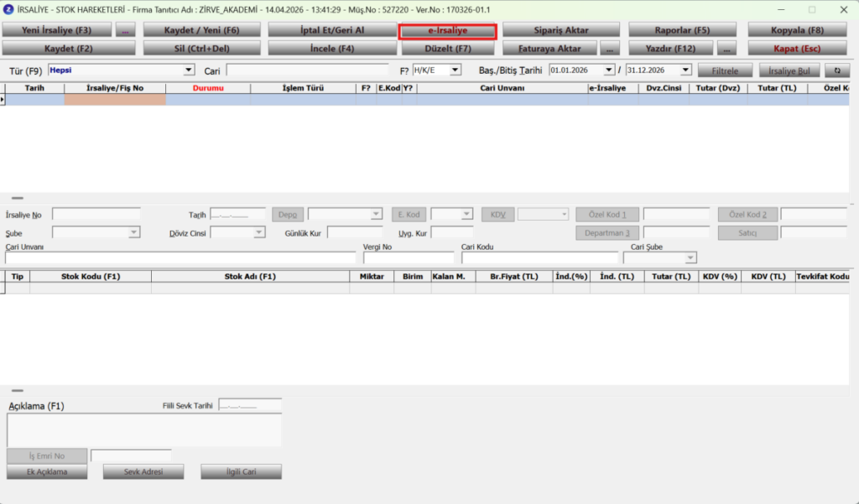Click the orange İrsaliye/Fiş No cell in first row
Viewport: 859px width, 504px height.
pos(115,99)
